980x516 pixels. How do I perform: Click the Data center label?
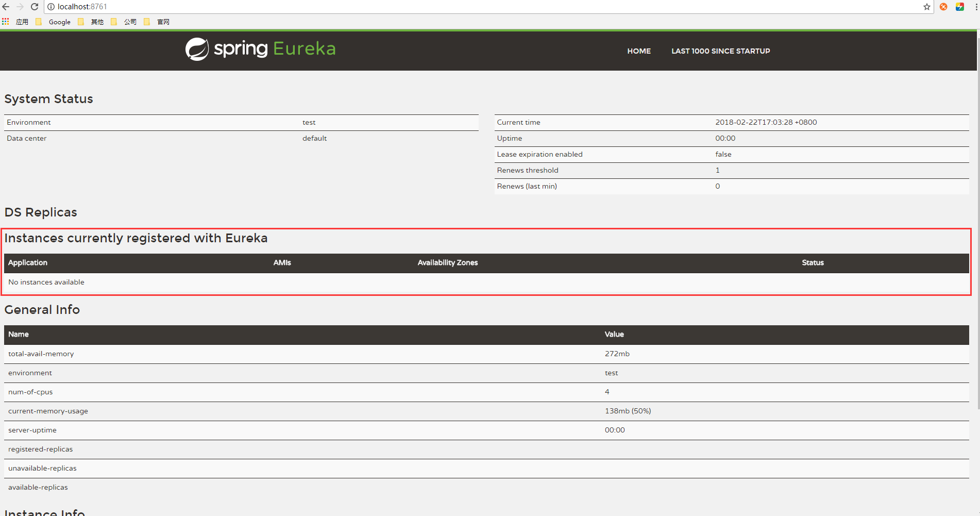pos(27,138)
